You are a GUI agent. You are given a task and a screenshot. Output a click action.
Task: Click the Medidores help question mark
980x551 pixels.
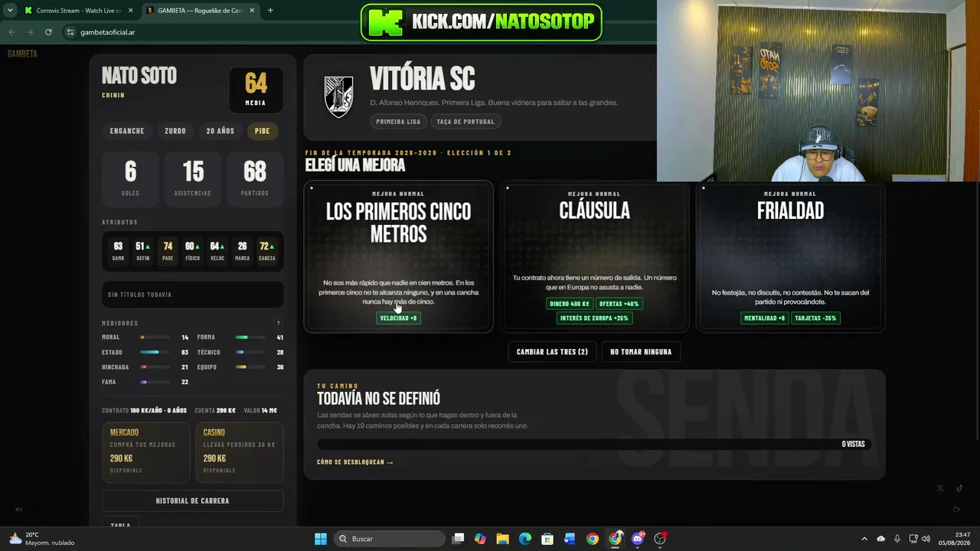[x=279, y=324]
